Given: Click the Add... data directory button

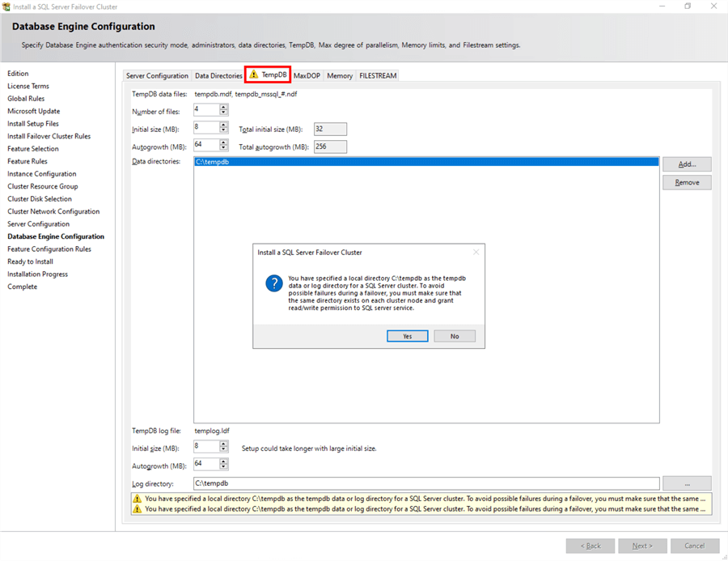Looking at the screenshot, I should pyautogui.click(x=687, y=164).
